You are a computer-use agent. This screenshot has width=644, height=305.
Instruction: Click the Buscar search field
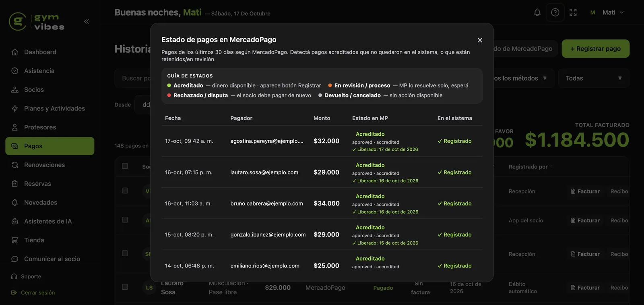coord(133,78)
